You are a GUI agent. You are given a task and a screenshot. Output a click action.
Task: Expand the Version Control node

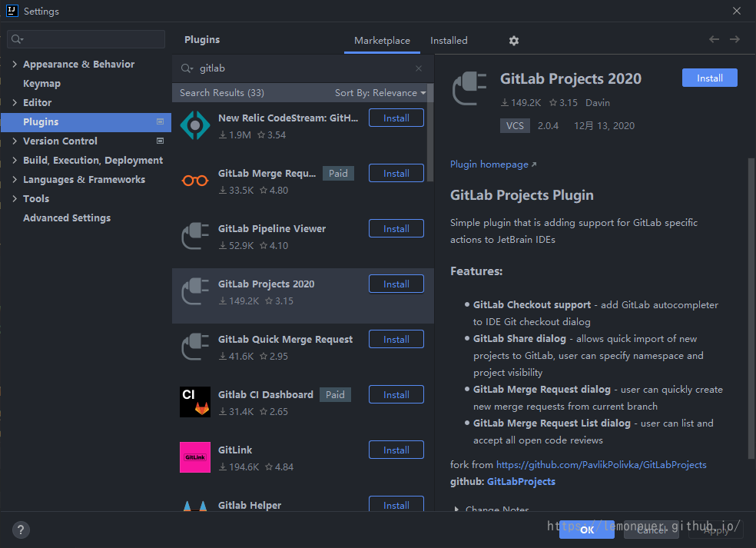point(15,141)
